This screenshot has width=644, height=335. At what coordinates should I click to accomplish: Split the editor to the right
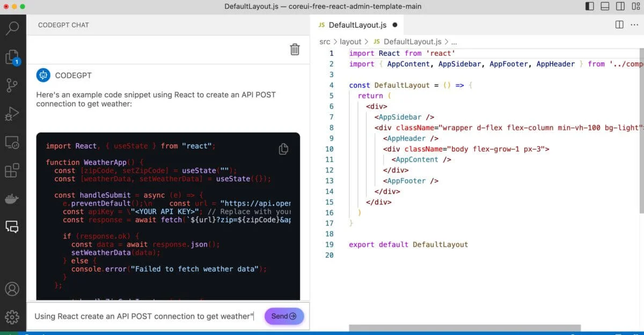coord(619,25)
